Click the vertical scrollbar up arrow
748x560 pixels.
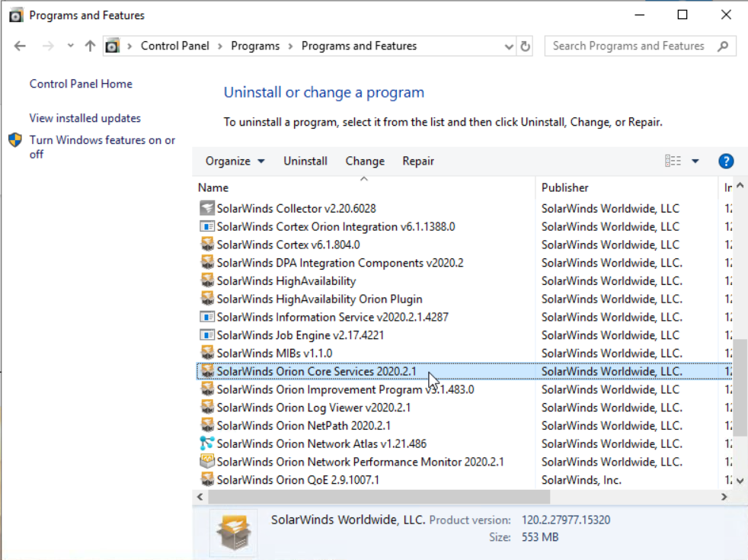tap(740, 186)
